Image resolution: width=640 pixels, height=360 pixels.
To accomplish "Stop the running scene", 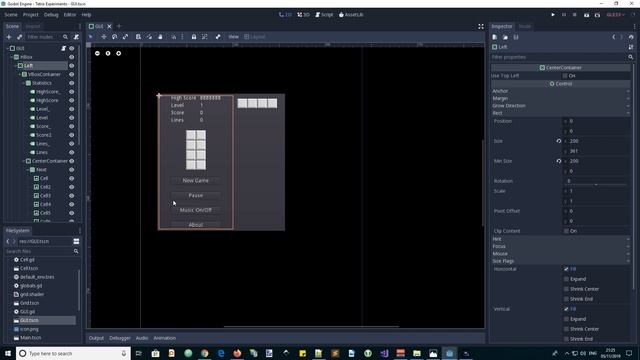I will point(574,15).
